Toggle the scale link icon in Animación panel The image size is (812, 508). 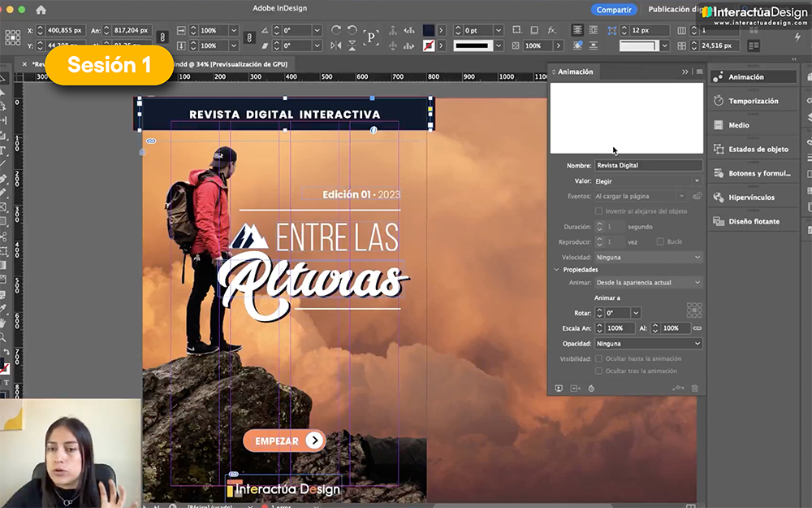tap(697, 328)
